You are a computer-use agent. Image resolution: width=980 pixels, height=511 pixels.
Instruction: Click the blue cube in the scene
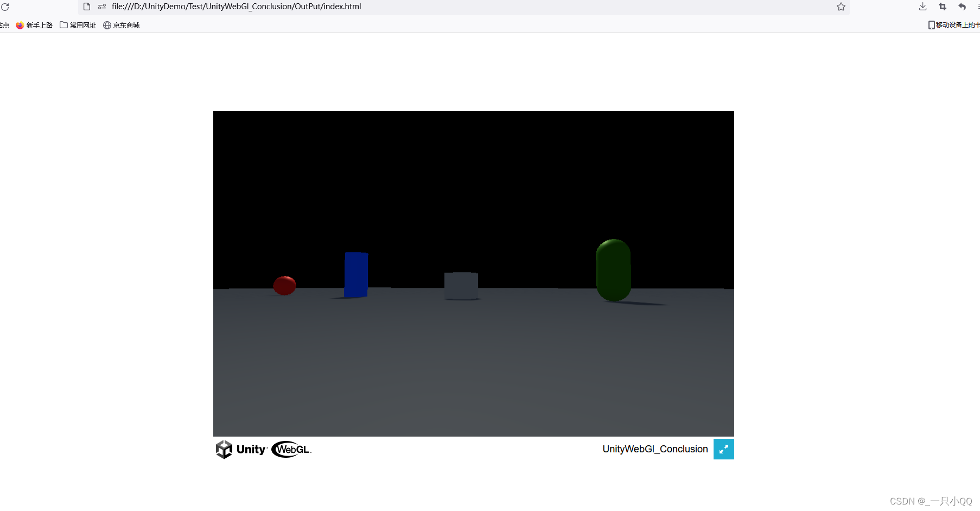click(x=356, y=274)
